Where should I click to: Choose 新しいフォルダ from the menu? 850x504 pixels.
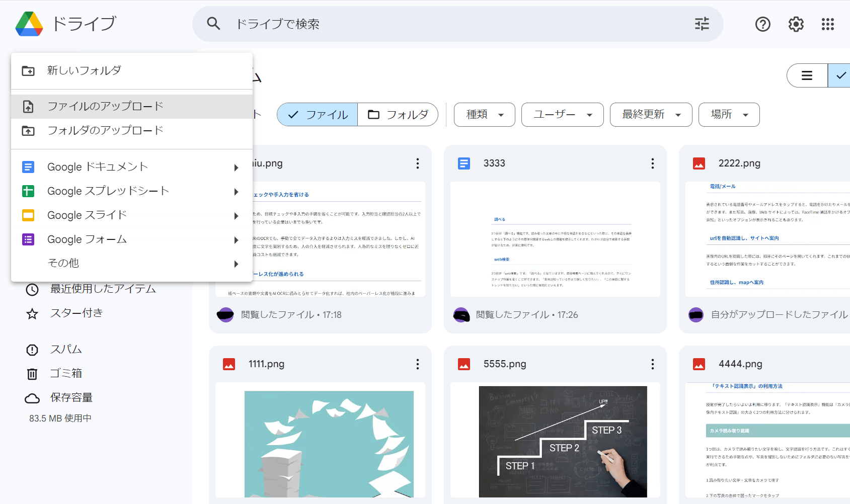(132, 71)
